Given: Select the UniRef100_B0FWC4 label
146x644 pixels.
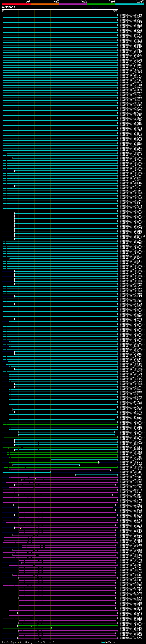Looking at the screenshot, I should coord(131,452).
